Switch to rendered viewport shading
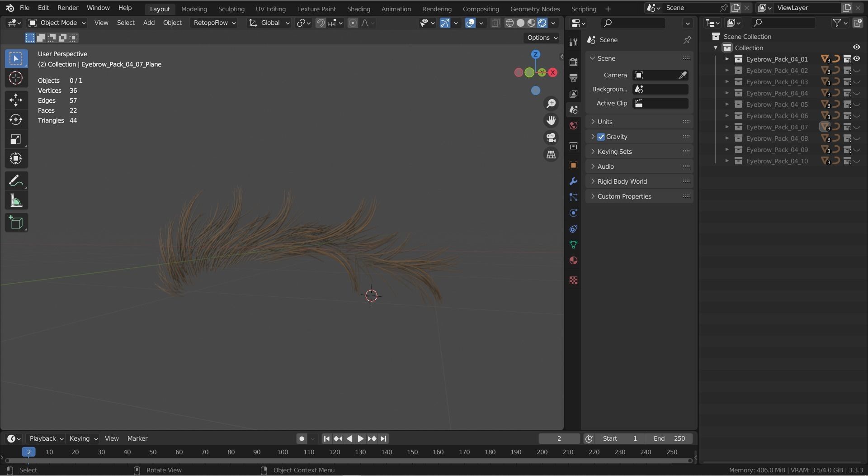 point(542,23)
